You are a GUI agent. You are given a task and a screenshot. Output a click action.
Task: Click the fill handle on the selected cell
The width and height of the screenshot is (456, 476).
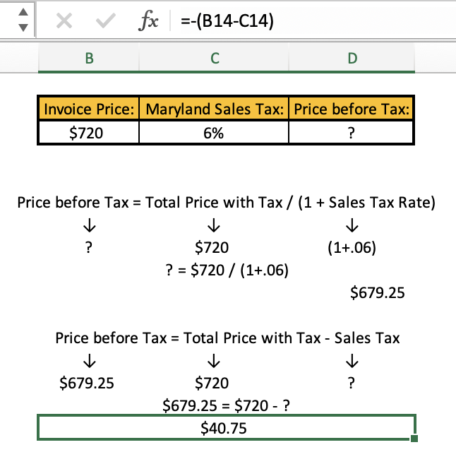(x=414, y=439)
